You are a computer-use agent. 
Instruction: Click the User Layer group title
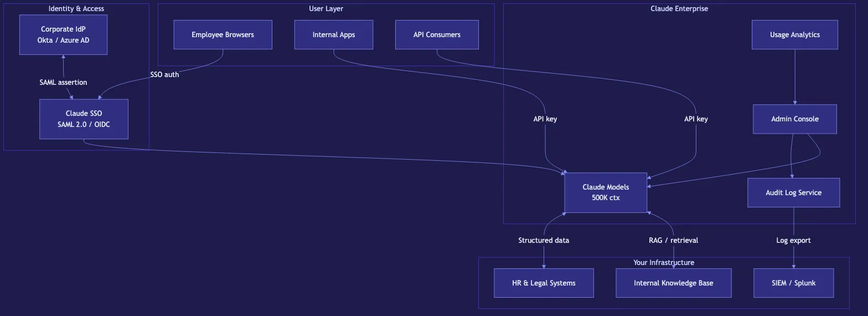[x=326, y=8]
